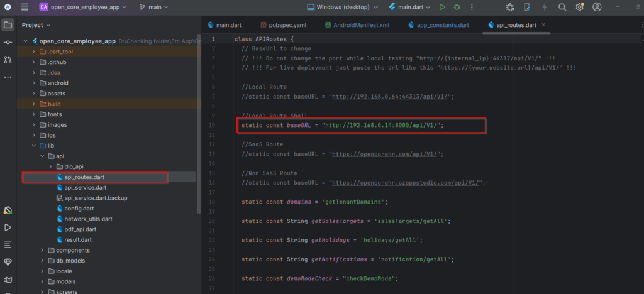644x294 pixels.
Task: Click the account profile icon
Action: pyautogui.click(x=597, y=8)
